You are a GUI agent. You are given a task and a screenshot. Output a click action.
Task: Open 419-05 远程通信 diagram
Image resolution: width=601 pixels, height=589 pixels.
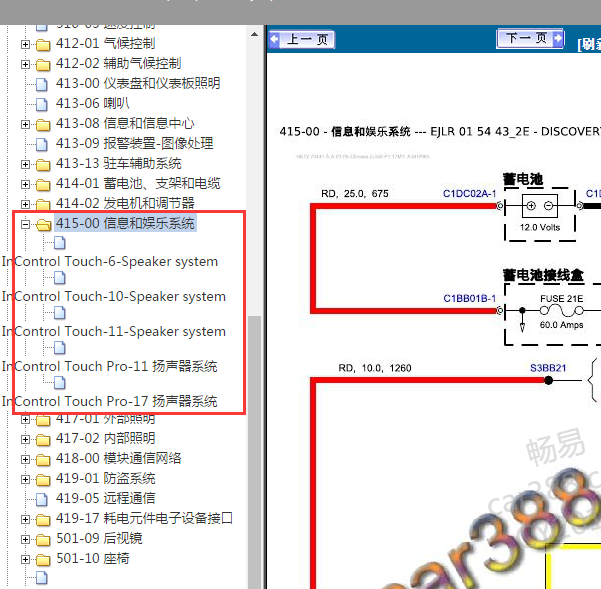[106, 498]
